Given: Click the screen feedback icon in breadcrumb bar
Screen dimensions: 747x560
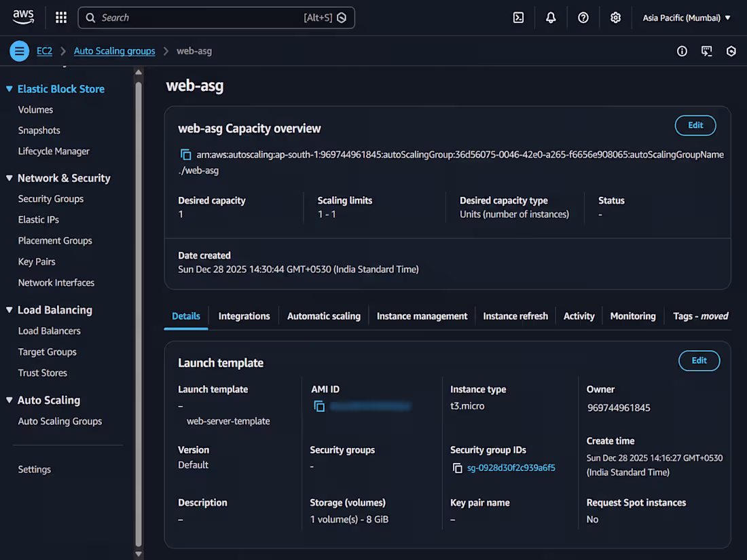Looking at the screenshot, I should point(706,51).
